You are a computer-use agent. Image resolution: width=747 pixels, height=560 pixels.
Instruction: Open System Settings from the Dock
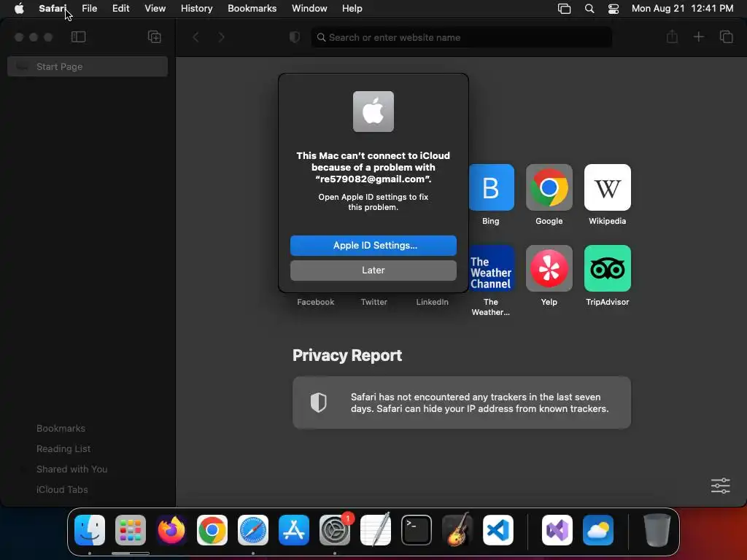tap(335, 530)
